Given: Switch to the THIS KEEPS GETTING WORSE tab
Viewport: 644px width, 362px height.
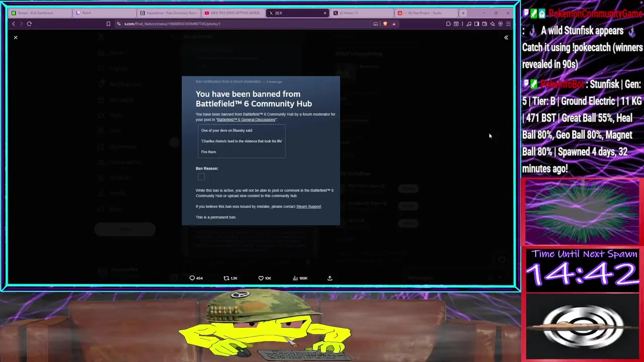Looking at the screenshot, I should click(233, 13).
